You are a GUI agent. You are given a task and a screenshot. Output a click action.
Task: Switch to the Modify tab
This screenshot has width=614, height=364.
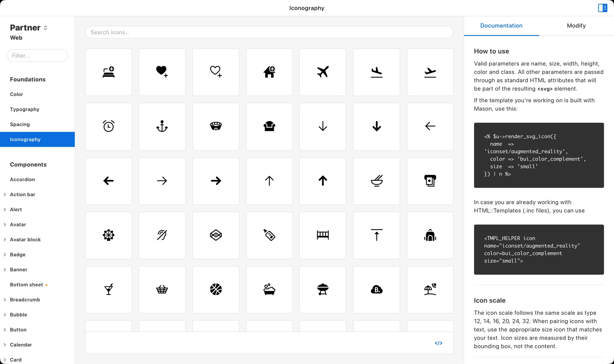[x=576, y=26]
